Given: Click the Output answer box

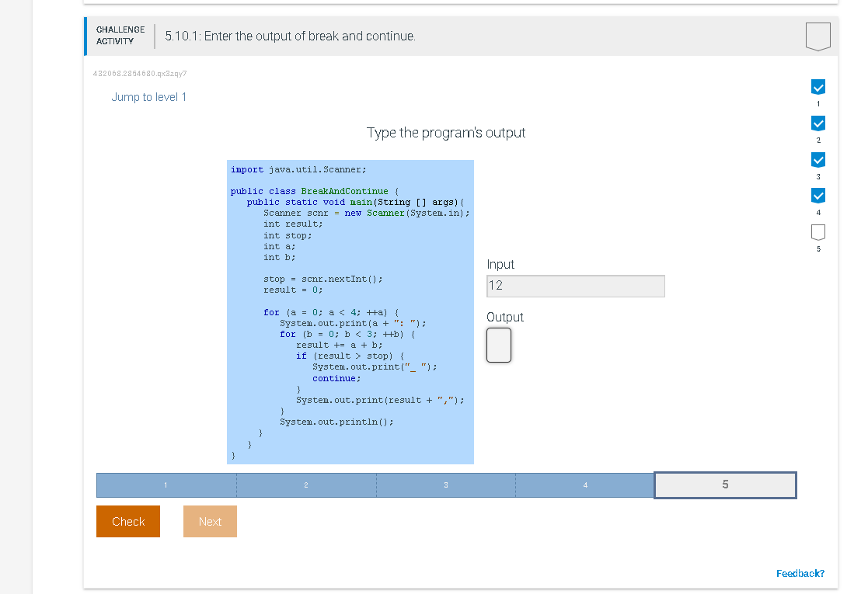Looking at the screenshot, I should pos(498,345).
